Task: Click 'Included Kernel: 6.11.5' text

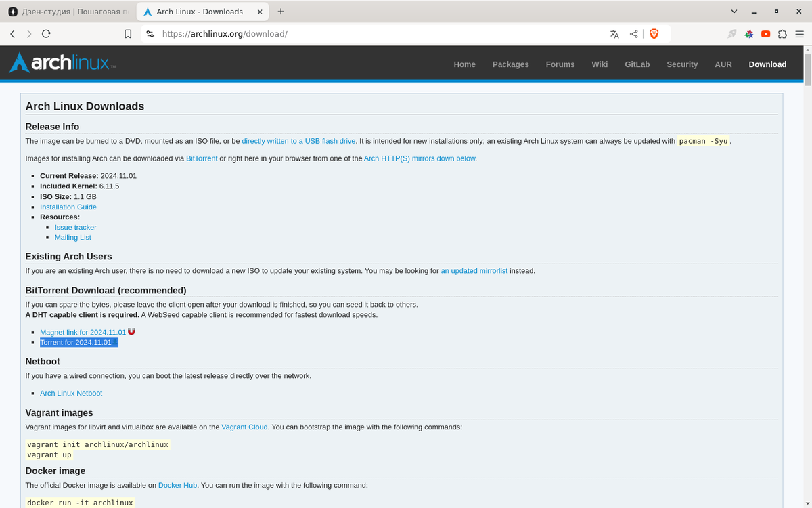Action: (x=79, y=186)
